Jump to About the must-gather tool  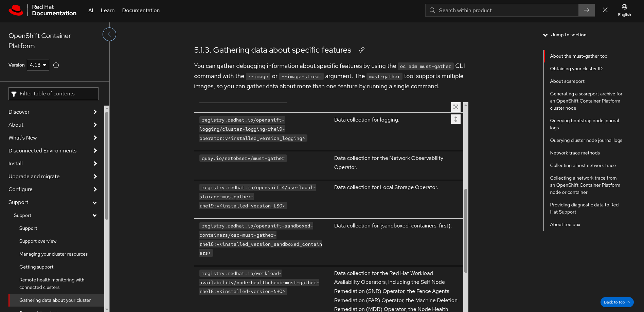pyautogui.click(x=579, y=56)
